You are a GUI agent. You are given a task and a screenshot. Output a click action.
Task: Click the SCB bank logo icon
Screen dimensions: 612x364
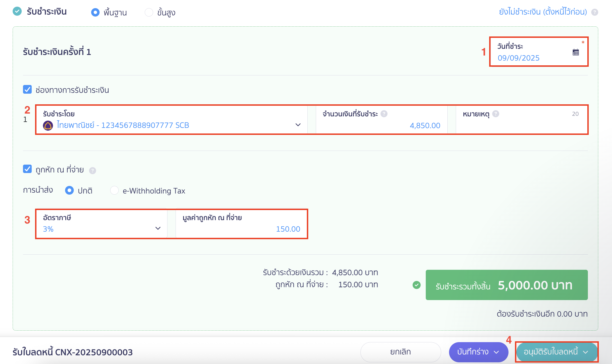click(48, 125)
